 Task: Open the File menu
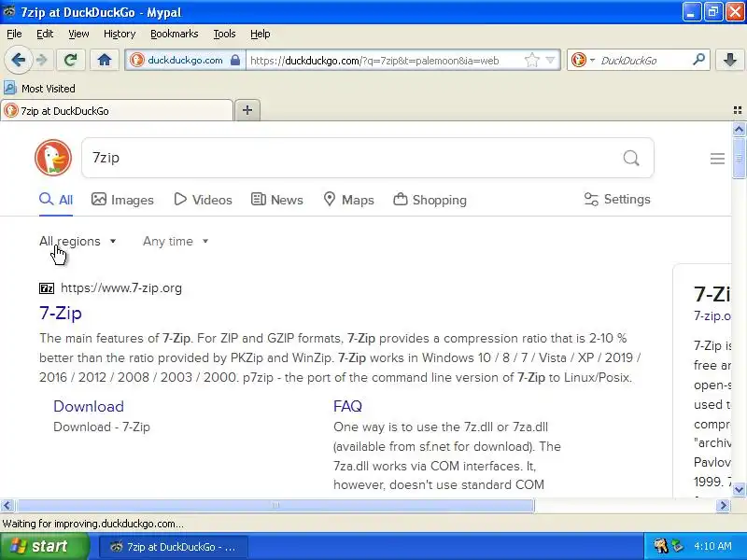click(x=14, y=34)
